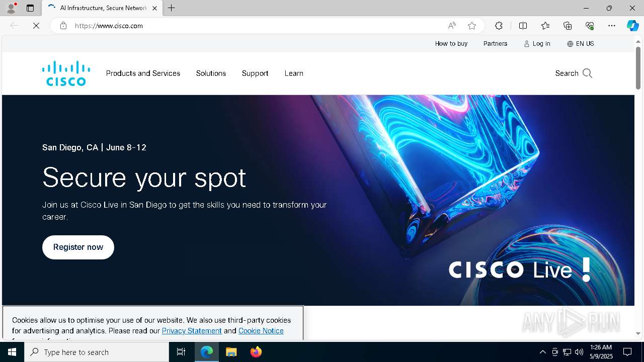Go back with browser back arrow

point(14,26)
